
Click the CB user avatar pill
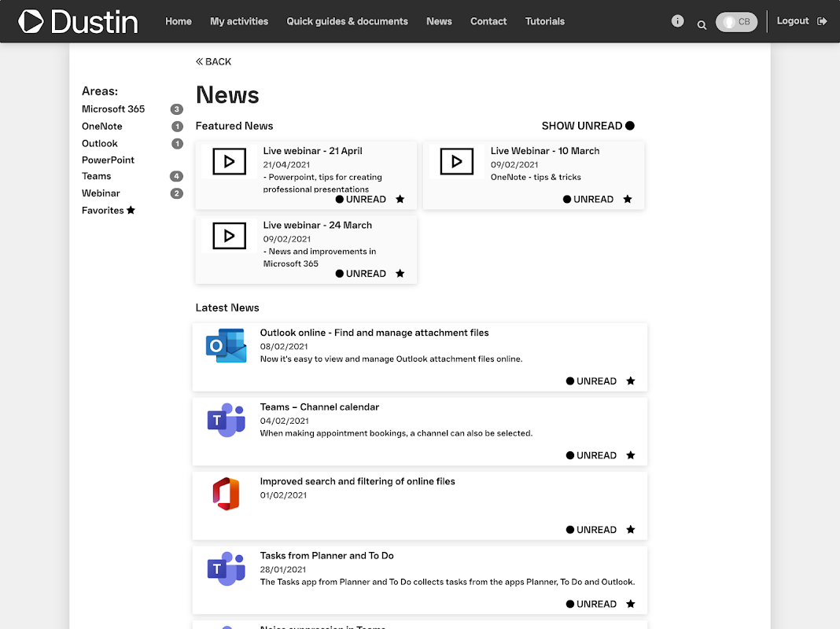pyautogui.click(x=737, y=22)
